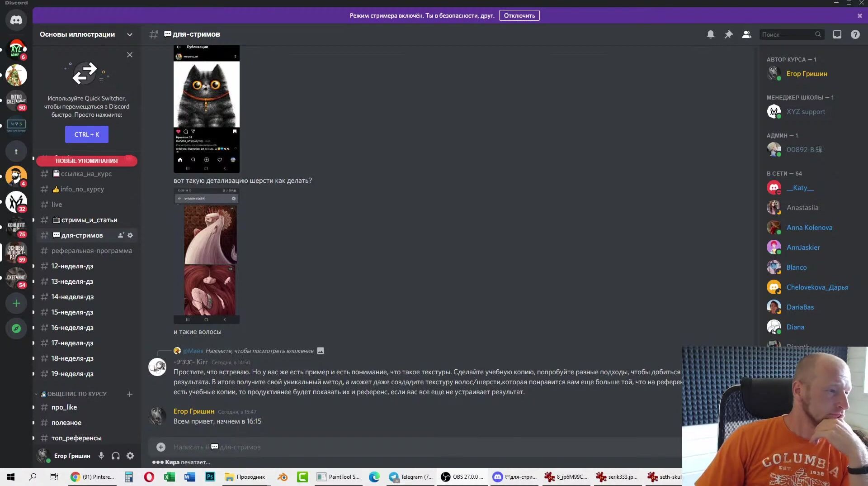Open the red hair artwork attachment
Viewport: 868px width, 486px height.
207,256
